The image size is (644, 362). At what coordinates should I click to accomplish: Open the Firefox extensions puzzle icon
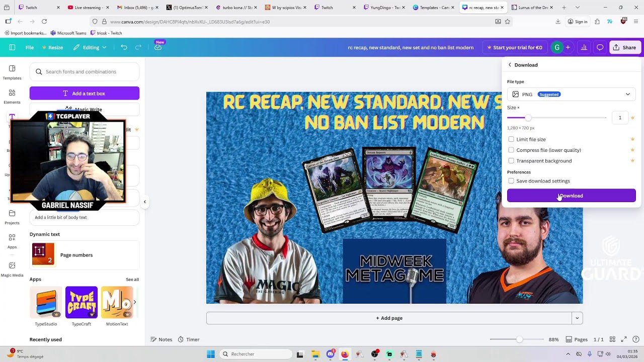[597, 22]
